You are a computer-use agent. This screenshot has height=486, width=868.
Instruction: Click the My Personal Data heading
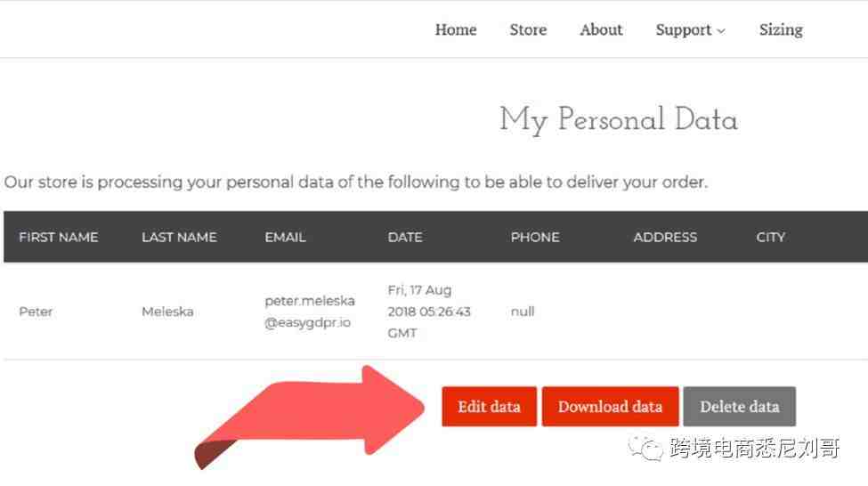pos(619,119)
